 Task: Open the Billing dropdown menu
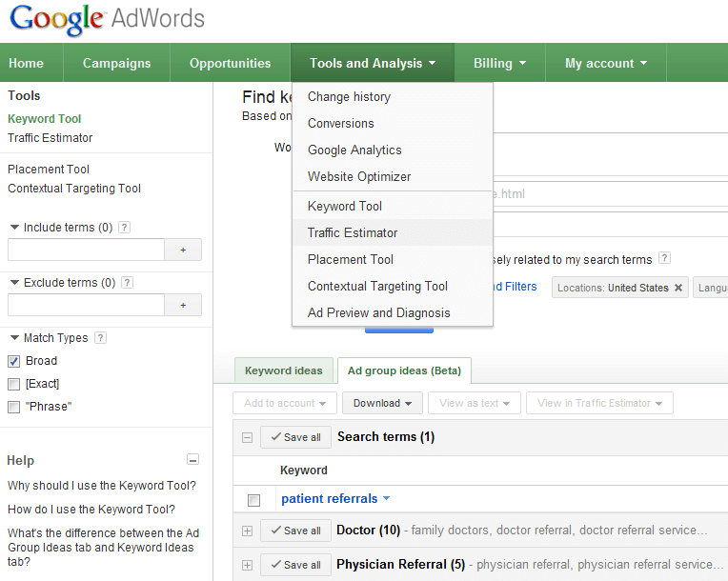[499, 63]
